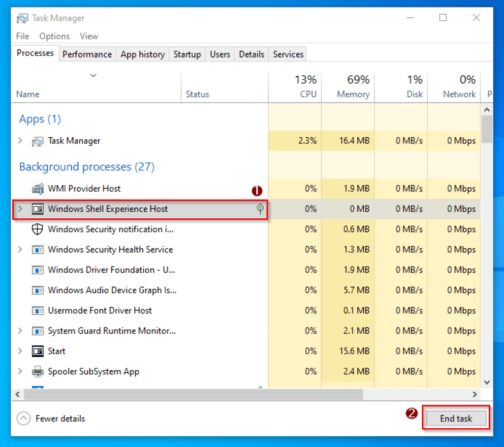The width and height of the screenshot is (504, 447).
Task: Click the Fewer details arrow icon
Action: [24, 418]
